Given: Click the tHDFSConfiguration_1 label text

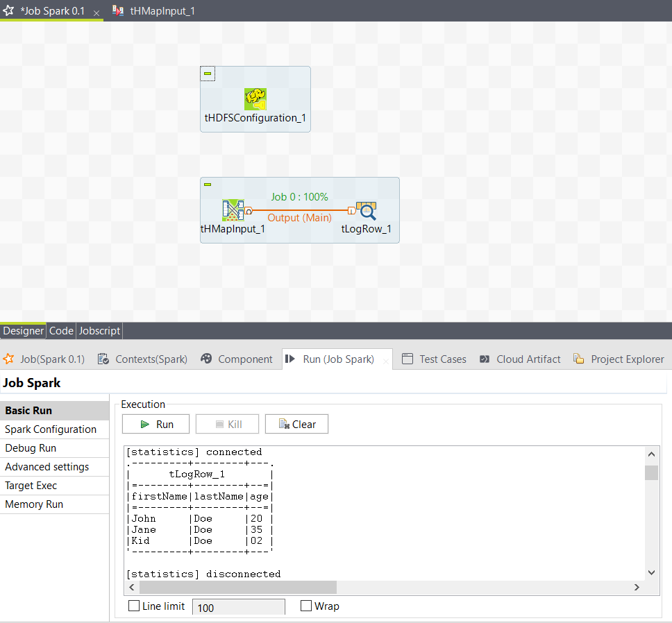Looking at the screenshot, I should click(x=255, y=118).
